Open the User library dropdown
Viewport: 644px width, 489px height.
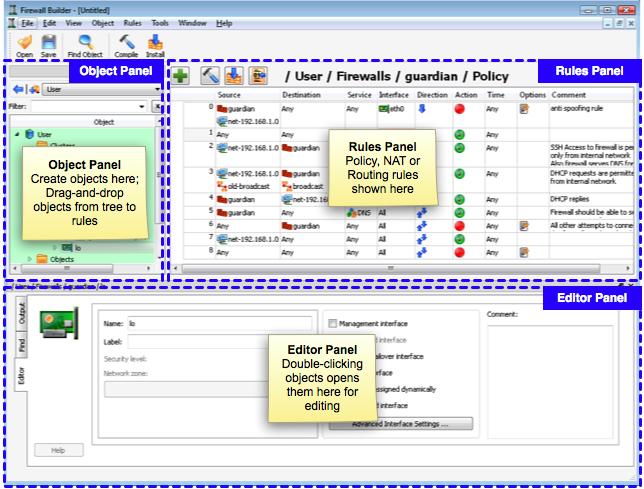tap(100, 89)
